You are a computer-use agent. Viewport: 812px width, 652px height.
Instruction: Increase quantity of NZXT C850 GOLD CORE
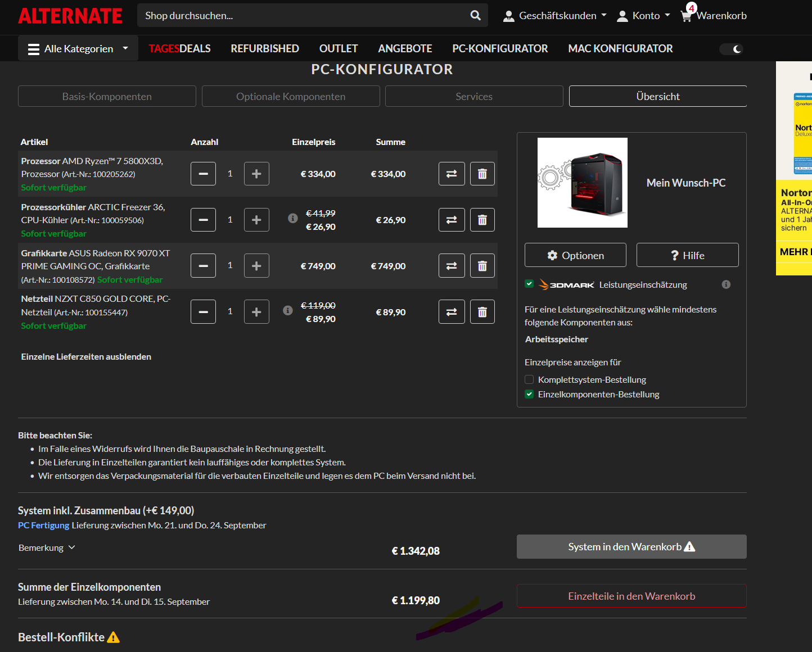(256, 312)
